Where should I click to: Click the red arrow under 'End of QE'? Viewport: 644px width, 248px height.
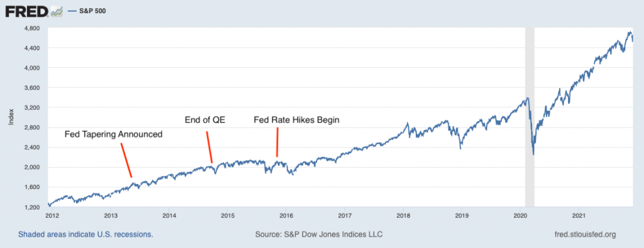(209, 147)
